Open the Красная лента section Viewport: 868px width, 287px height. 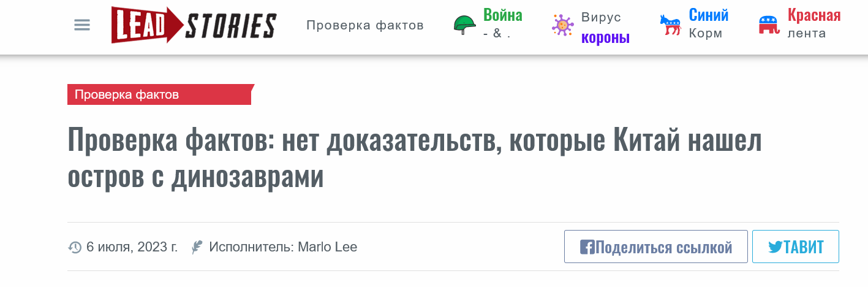[814, 23]
